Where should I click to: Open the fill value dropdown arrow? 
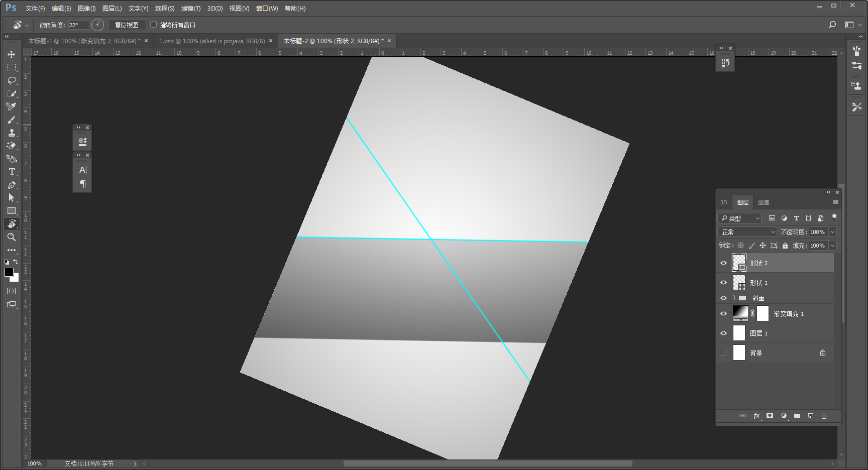tap(833, 246)
